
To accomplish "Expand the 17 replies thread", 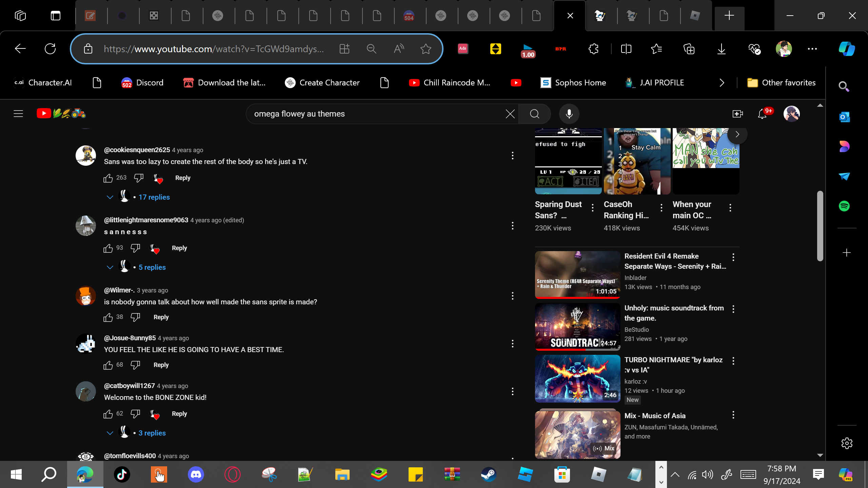I will tap(154, 197).
